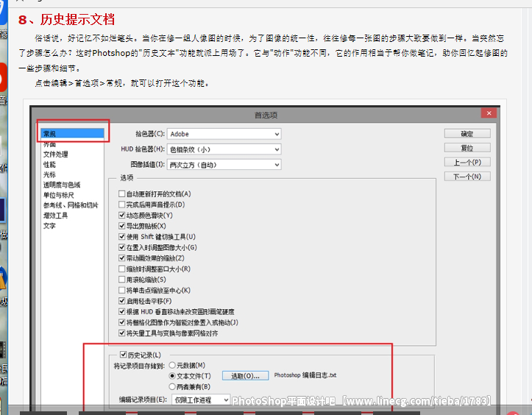The width and height of the screenshot is (532, 415).
Task: Close the 首选项 dialog with red X
Action: click(489, 113)
